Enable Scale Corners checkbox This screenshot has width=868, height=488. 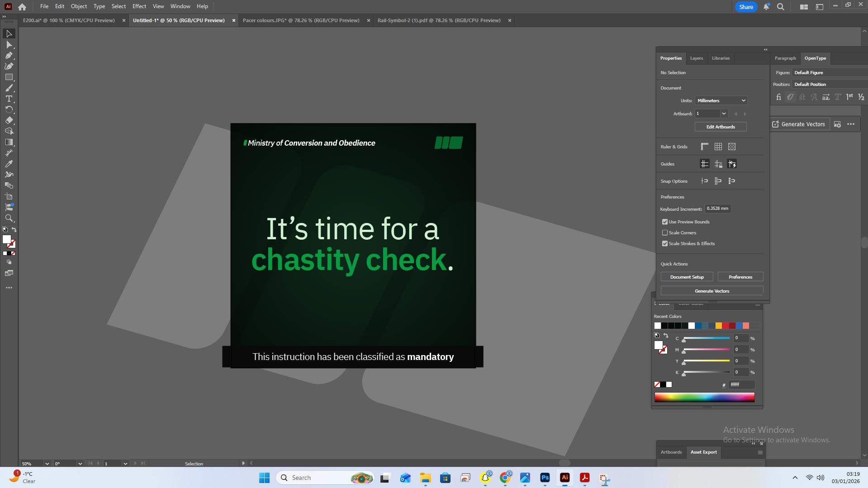[x=665, y=233]
